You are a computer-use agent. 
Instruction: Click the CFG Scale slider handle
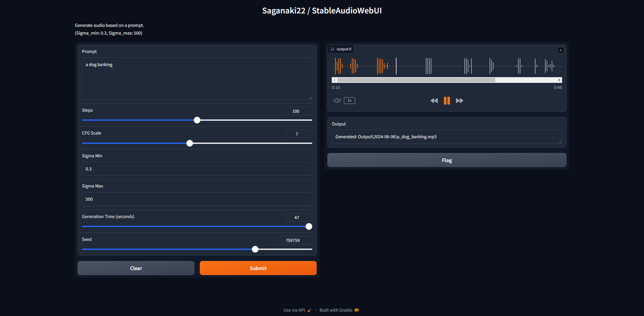pos(190,143)
